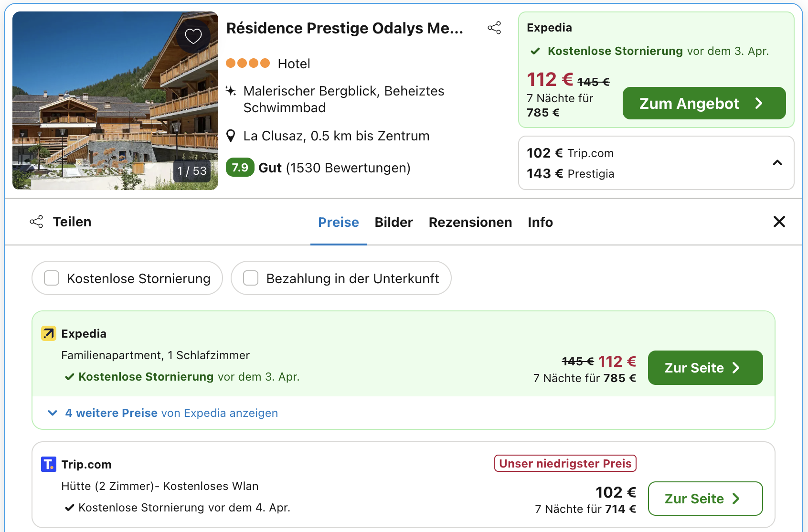Click the four-dot hotel rating icon

pos(248,63)
